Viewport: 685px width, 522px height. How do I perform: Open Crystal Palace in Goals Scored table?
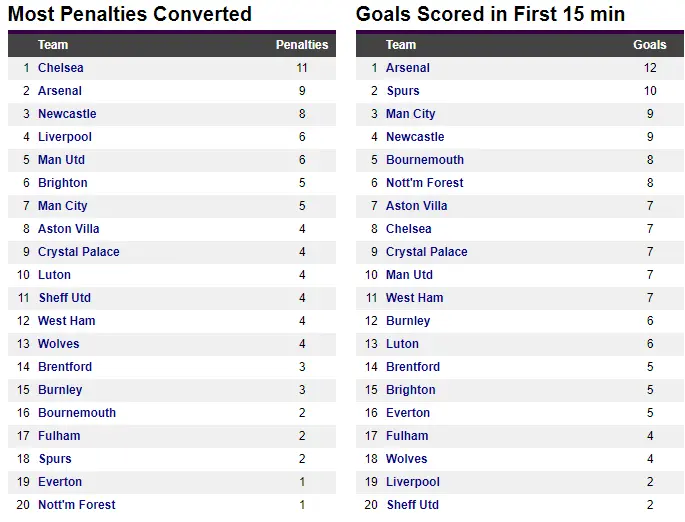(427, 252)
